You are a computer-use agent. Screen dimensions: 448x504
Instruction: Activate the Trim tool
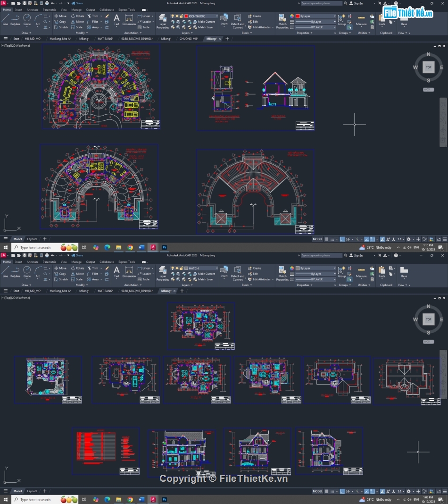pyautogui.click(x=93, y=16)
